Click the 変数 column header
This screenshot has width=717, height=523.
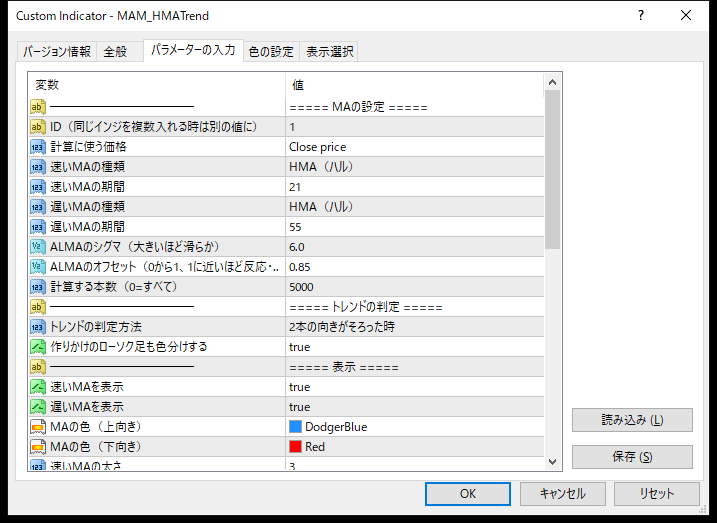157,85
